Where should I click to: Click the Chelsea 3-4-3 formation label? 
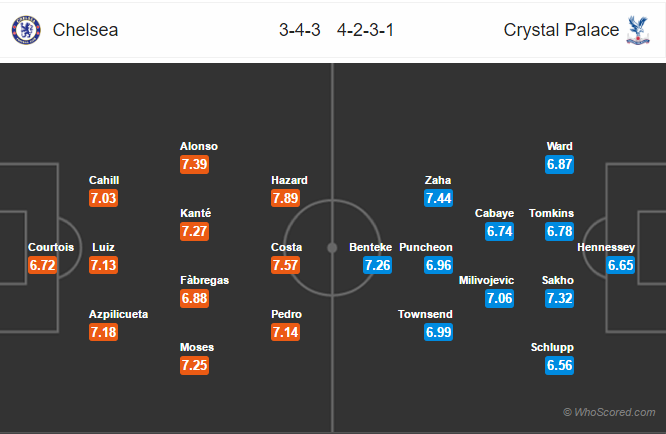(x=299, y=30)
